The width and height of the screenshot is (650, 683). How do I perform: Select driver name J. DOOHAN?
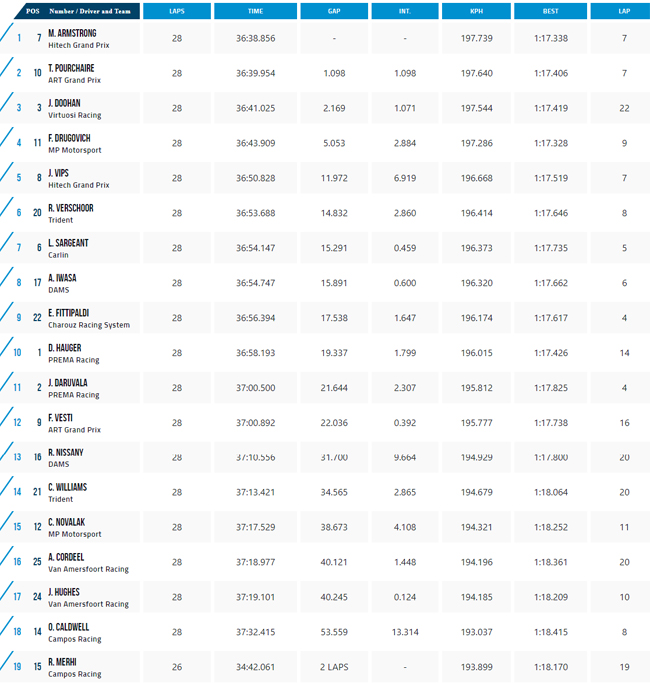tap(64, 103)
